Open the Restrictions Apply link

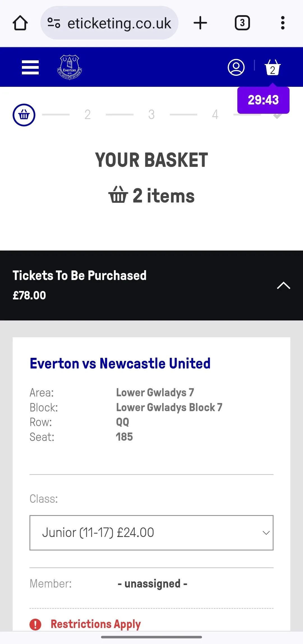[95, 624]
